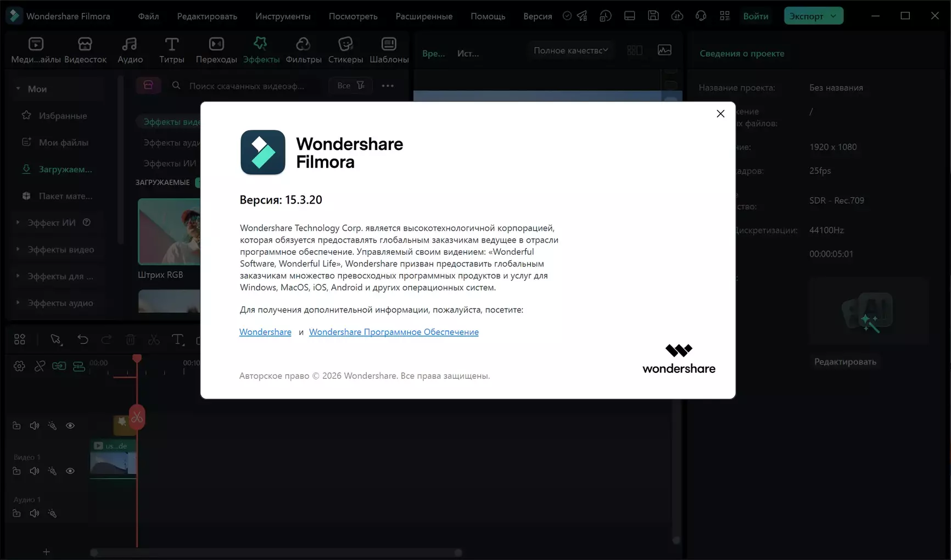Open the Переходы tab

coord(216,50)
